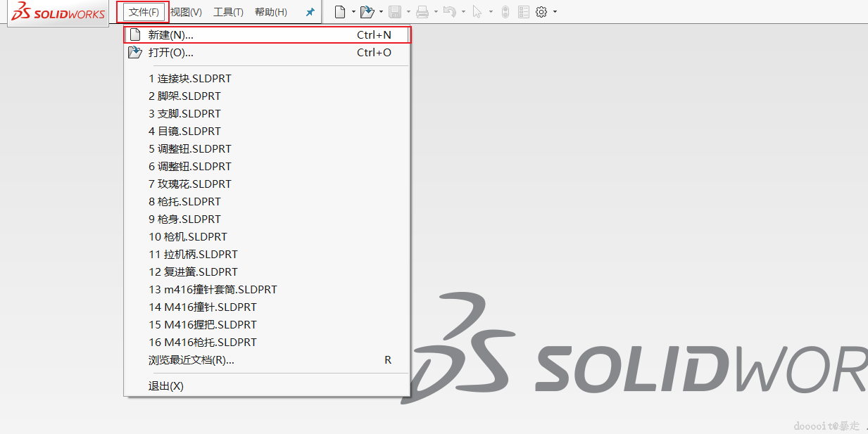Open the 帮助(H) menu
The height and width of the screenshot is (434, 868).
pyautogui.click(x=271, y=12)
